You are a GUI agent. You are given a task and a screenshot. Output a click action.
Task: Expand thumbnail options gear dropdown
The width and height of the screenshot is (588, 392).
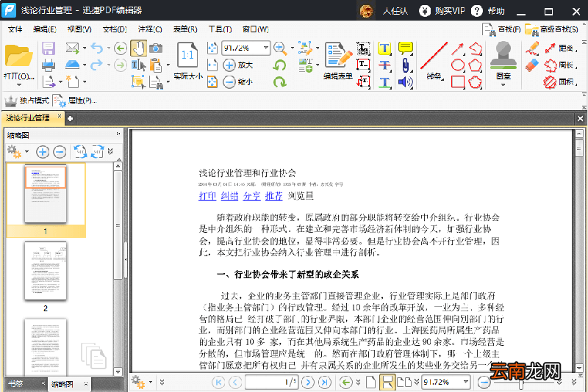click(27, 152)
